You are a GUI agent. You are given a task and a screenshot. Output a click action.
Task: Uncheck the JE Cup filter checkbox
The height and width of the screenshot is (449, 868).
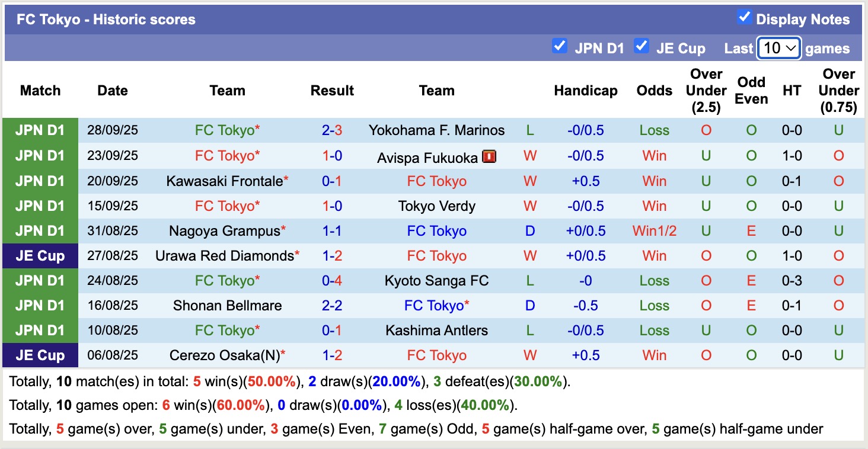(x=642, y=46)
